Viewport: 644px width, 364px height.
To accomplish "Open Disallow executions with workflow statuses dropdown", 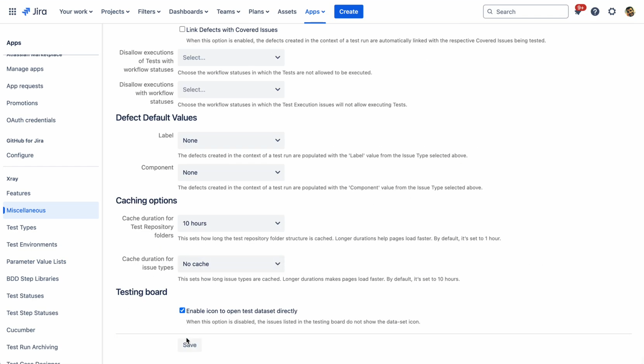I will coord(231,89).
